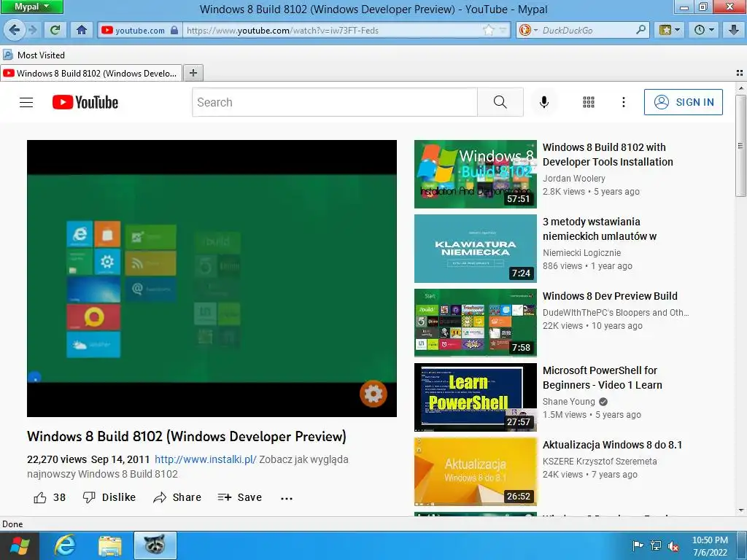
Task: Click channel name Niemiecki Logicznie
Action: [x=581, y=253]
